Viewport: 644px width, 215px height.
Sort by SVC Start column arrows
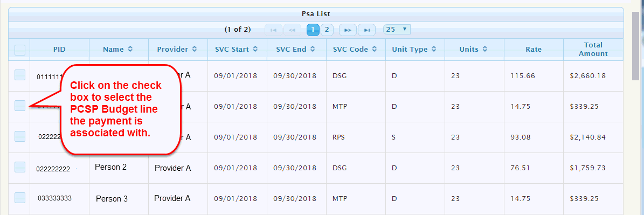[255, 49]
